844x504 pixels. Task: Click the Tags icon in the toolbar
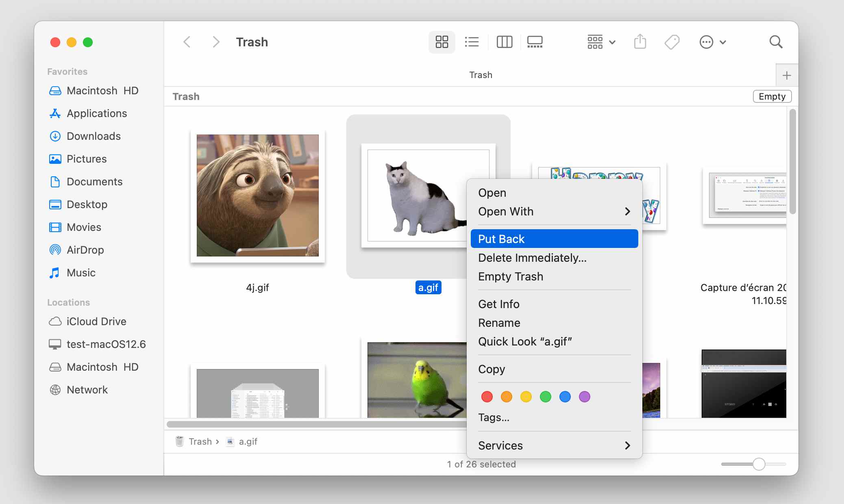point(672,42)
